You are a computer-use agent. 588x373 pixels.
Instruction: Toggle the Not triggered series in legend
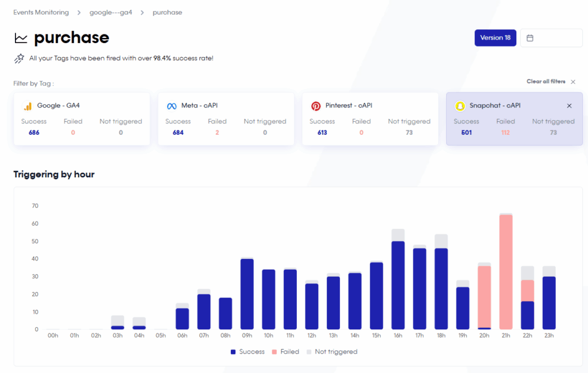pyautogui.click(x=332, y=352)
